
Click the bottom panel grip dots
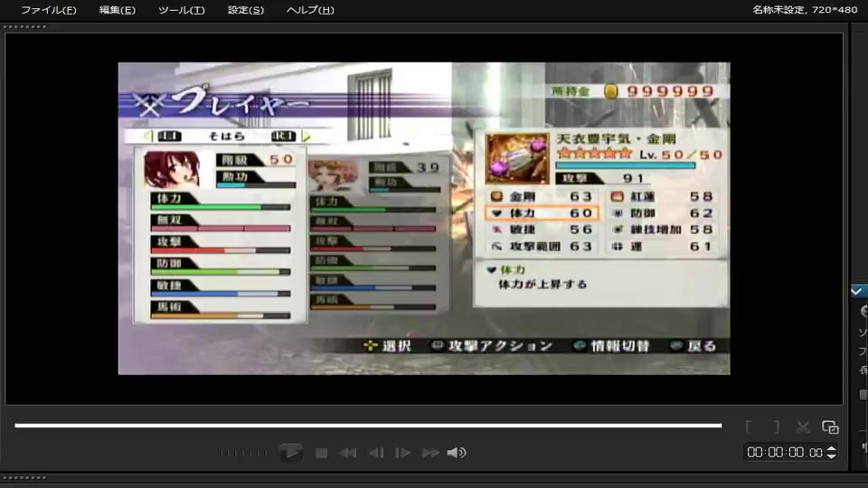click(24, 477)
